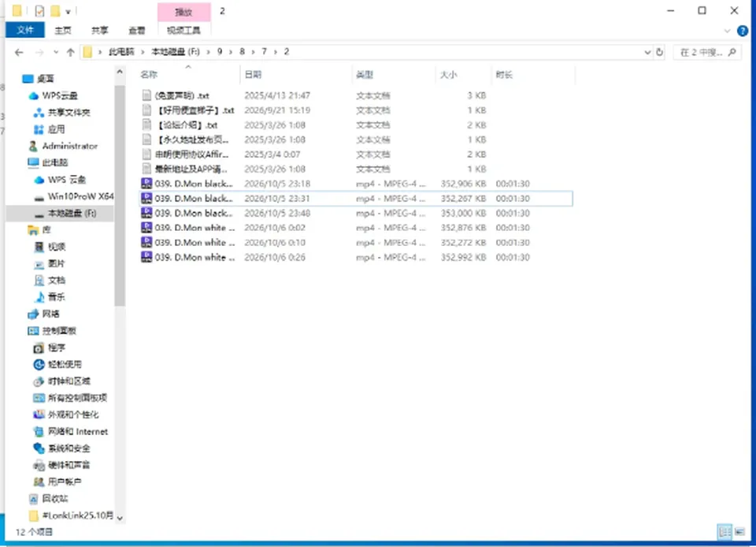The image size is (756, 547).
Task: Refresh the current folder view
Action: pyautogui.click(x=660, y=52)
